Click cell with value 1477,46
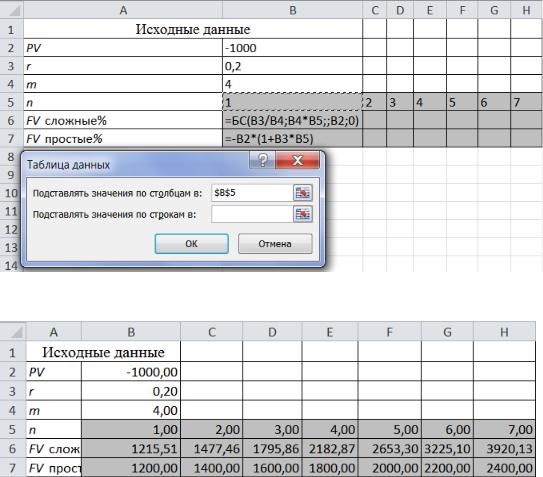Screen dimensions: 543x477 [x=212, y=449]
